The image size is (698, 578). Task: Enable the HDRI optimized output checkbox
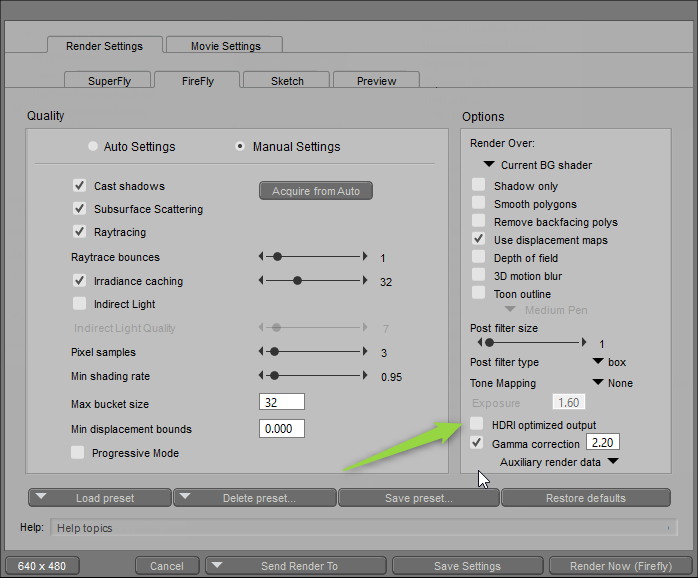[x=478, y=425]
